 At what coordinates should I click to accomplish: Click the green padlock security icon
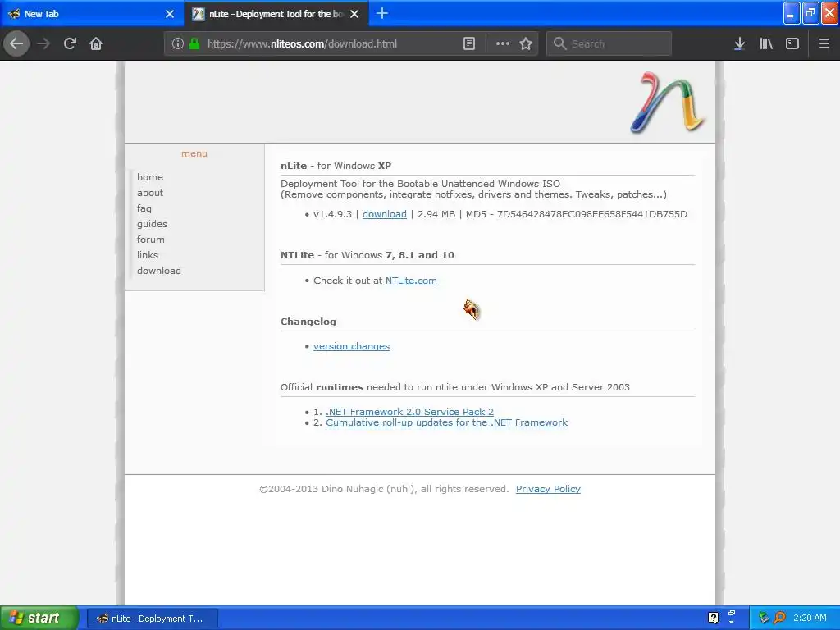[x=194, y=44]
